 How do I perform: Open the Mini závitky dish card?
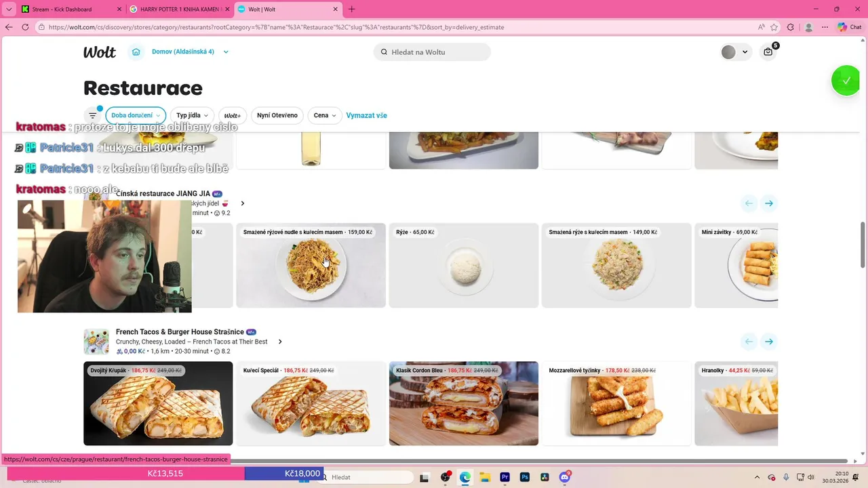point(736,266)
